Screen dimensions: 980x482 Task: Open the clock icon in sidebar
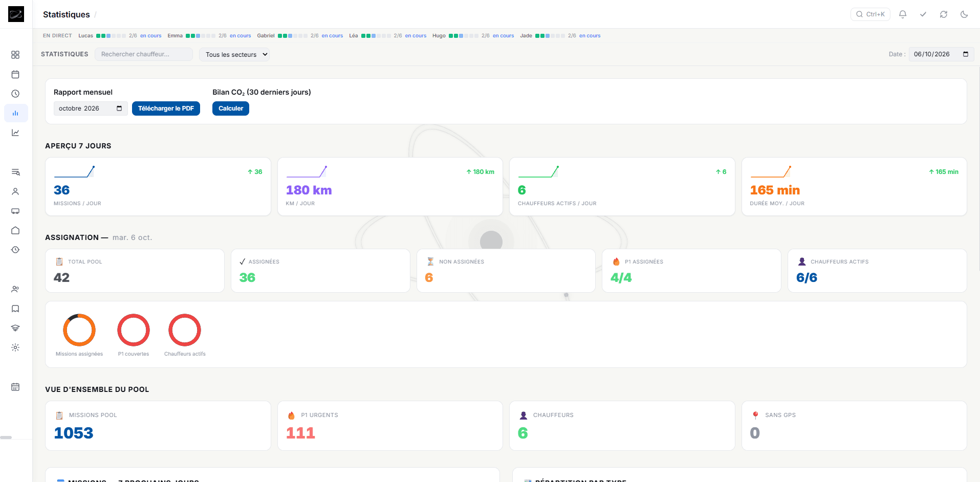(15, 94)
